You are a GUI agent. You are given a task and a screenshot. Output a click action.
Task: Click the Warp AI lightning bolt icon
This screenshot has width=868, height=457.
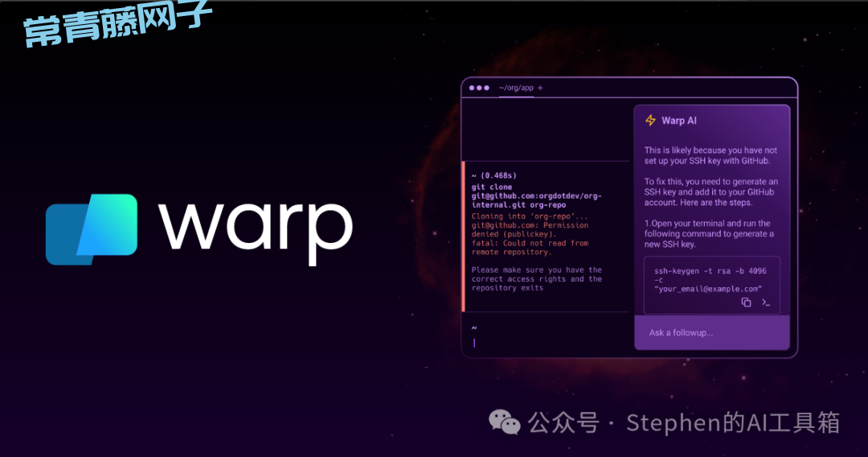point(650,120)
